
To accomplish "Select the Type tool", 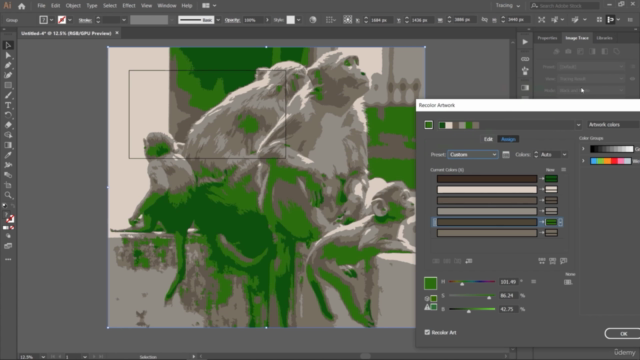I will point(8,105).
